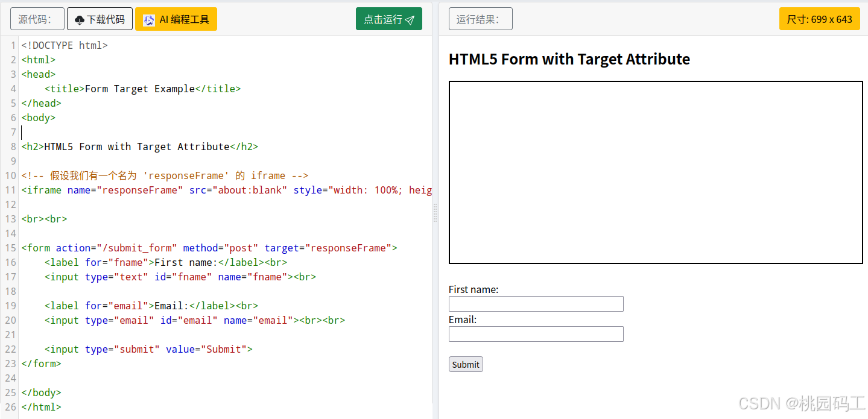Click the <br><br> code line 13
The height and width of the screenshot is (419, 868).
click(x=44, y=219)
